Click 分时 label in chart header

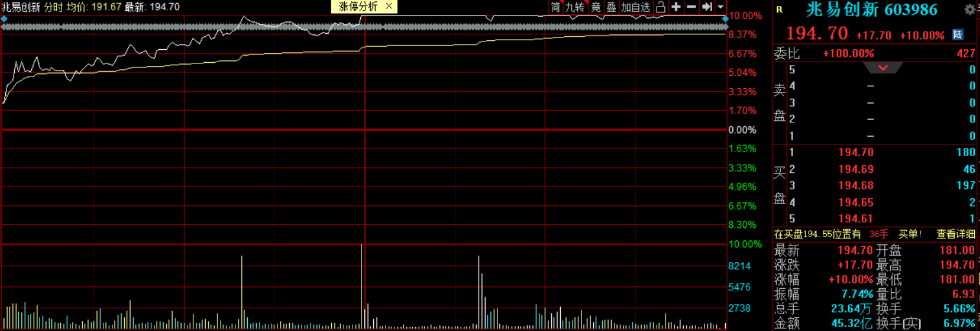click(x=54, y=7)
